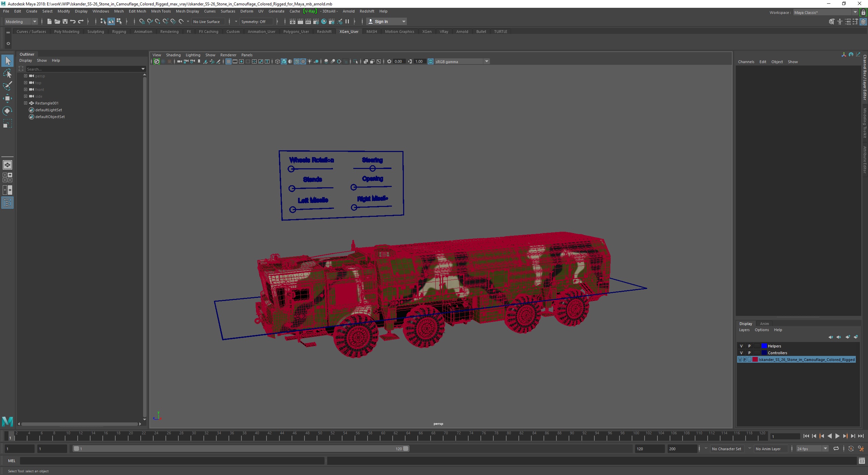Click the Controllers layer dark blue swatch
Viewport: 868px width, 475px height.
click(x=764, y=353)
